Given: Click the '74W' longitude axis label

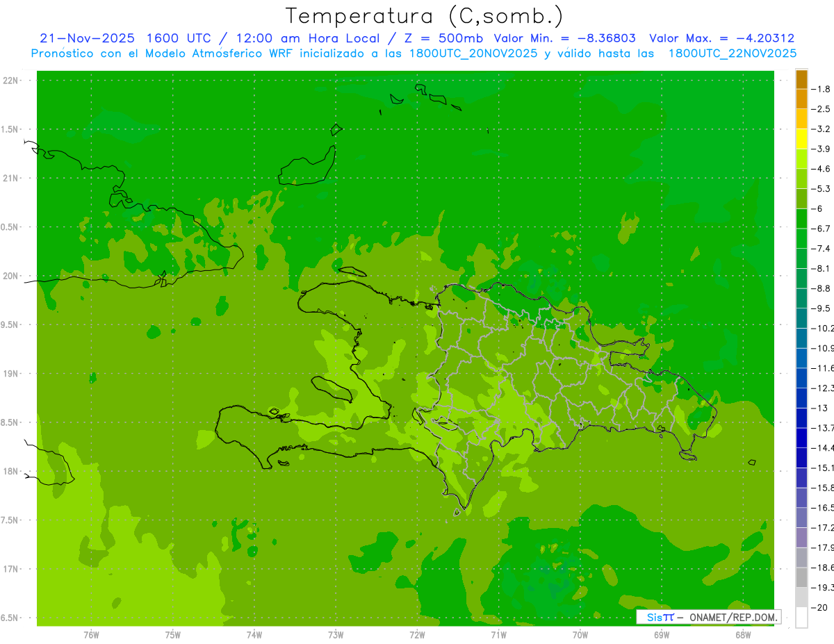Looking at the screenshot, I should [254, 634].
